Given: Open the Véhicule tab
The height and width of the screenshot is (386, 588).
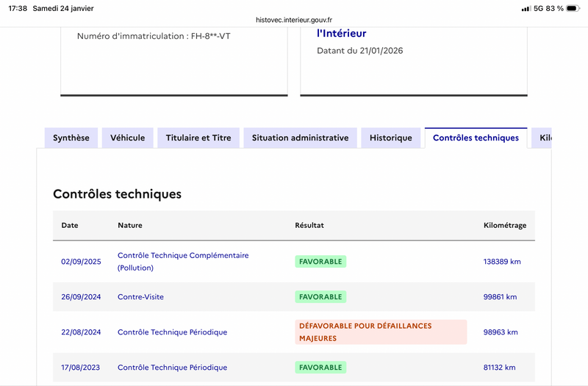Looking at the screenshot, I should pos(128,138).
